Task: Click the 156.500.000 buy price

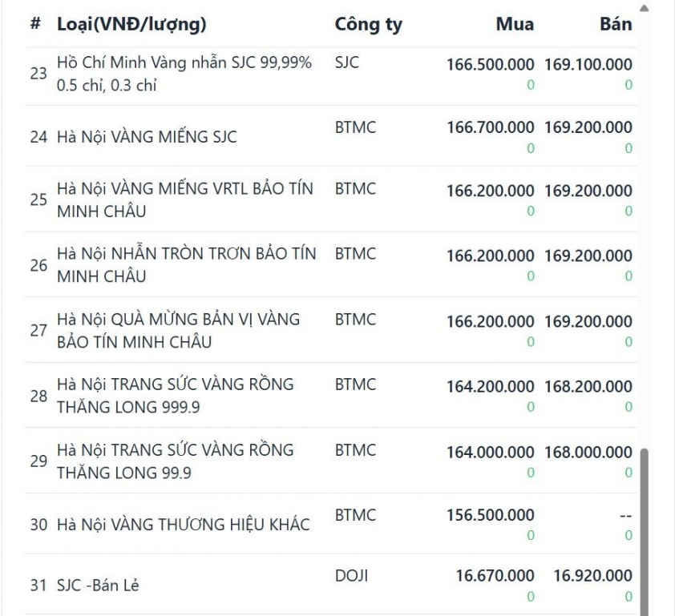Action: point(490,515)
